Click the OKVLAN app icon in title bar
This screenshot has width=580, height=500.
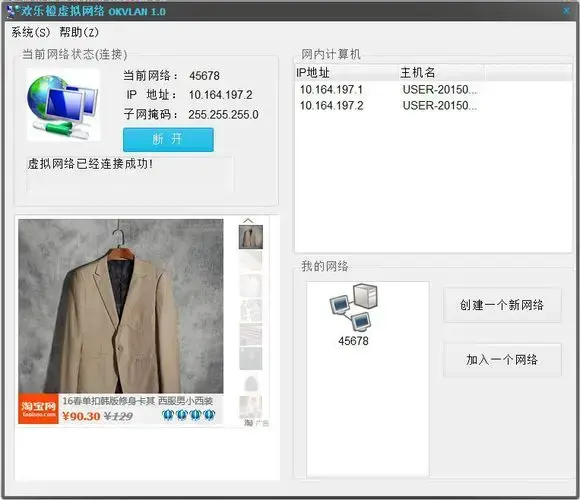pyautogui.click(x=13, y=11)
